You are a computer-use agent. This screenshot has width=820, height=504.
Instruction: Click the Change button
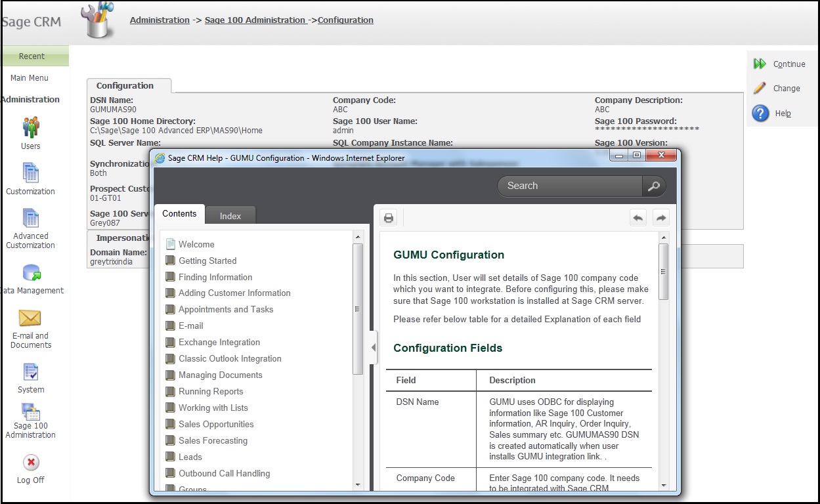[x=786, y=89]
